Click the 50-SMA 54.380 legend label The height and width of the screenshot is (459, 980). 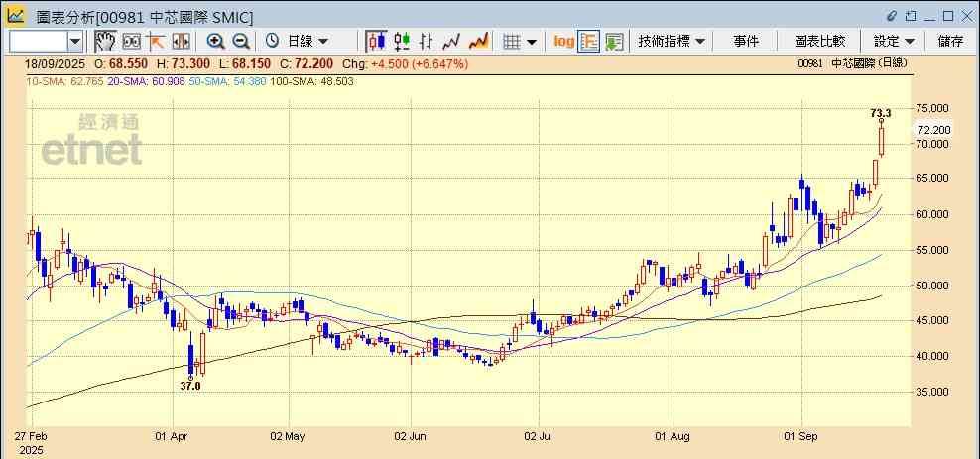pos(227,81)
